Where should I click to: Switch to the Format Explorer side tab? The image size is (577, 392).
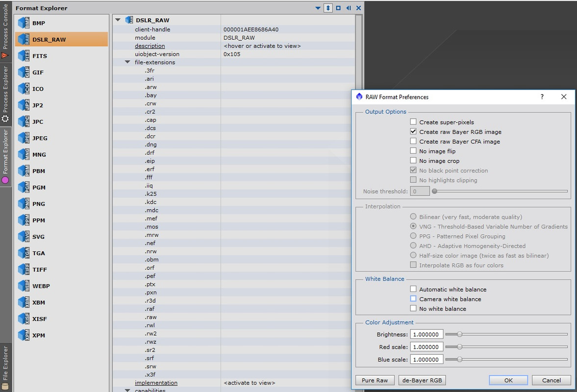click(5, 156)
